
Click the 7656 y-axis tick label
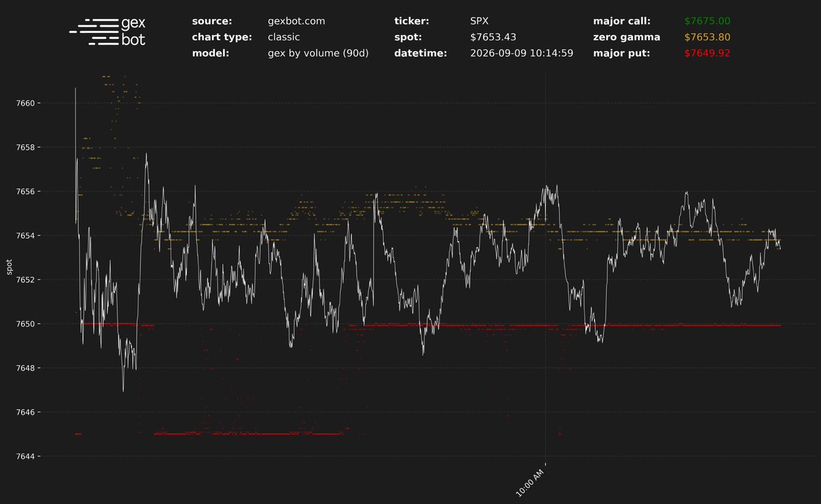click(26, 191)
